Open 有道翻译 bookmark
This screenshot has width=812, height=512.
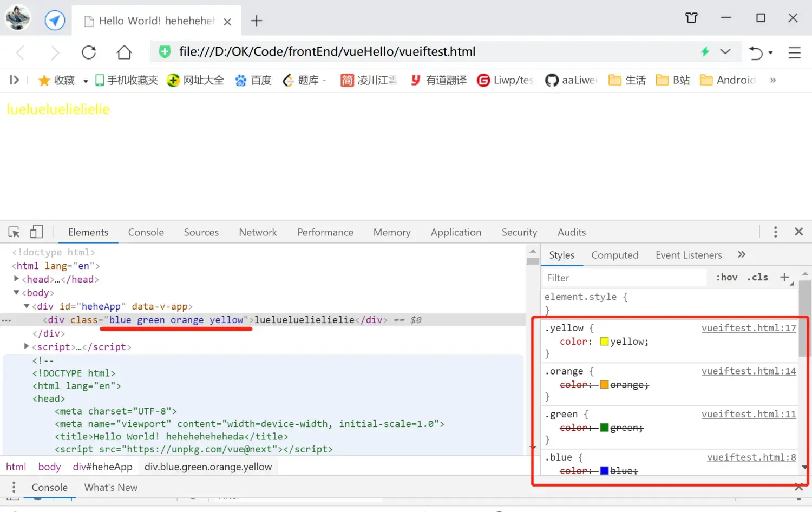pyautogui.click(x=438, y=81)
